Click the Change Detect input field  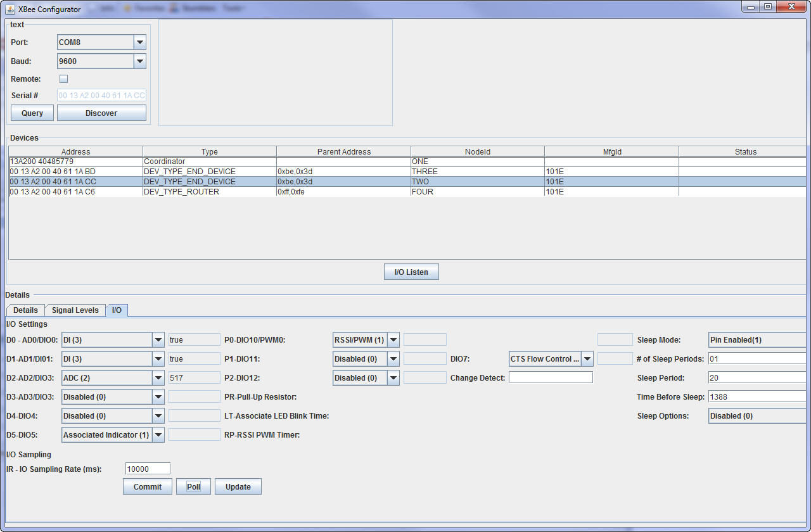pyautogui.click(x=550, y=377)
